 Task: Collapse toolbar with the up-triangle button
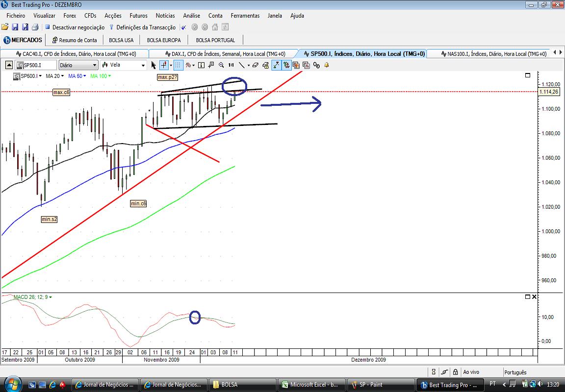[9, 65]
